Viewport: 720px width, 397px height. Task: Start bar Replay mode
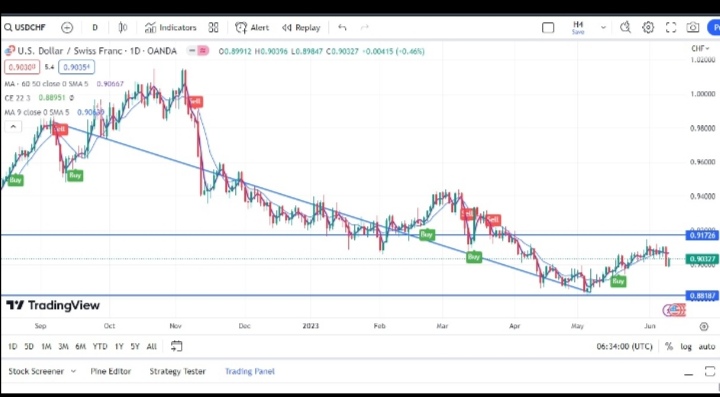301,28
